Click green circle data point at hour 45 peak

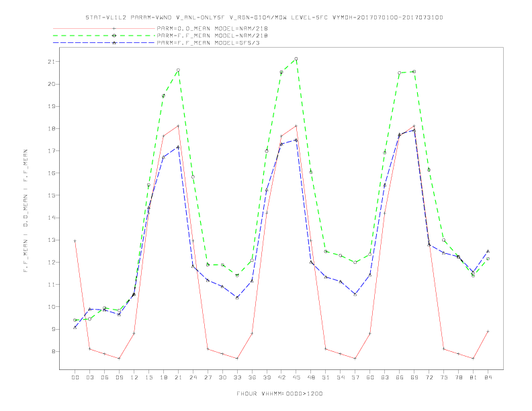296,59
